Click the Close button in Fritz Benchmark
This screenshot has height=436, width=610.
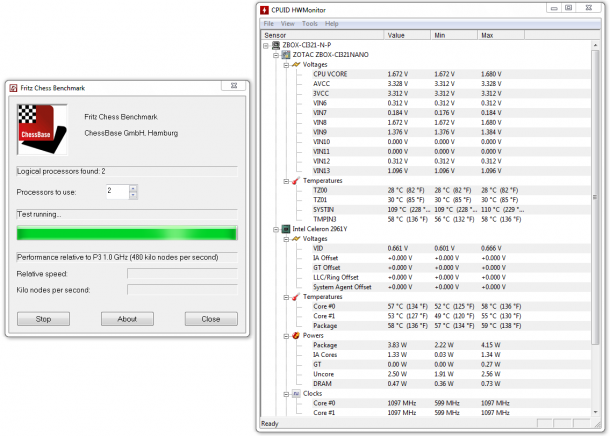click(211, 319)
